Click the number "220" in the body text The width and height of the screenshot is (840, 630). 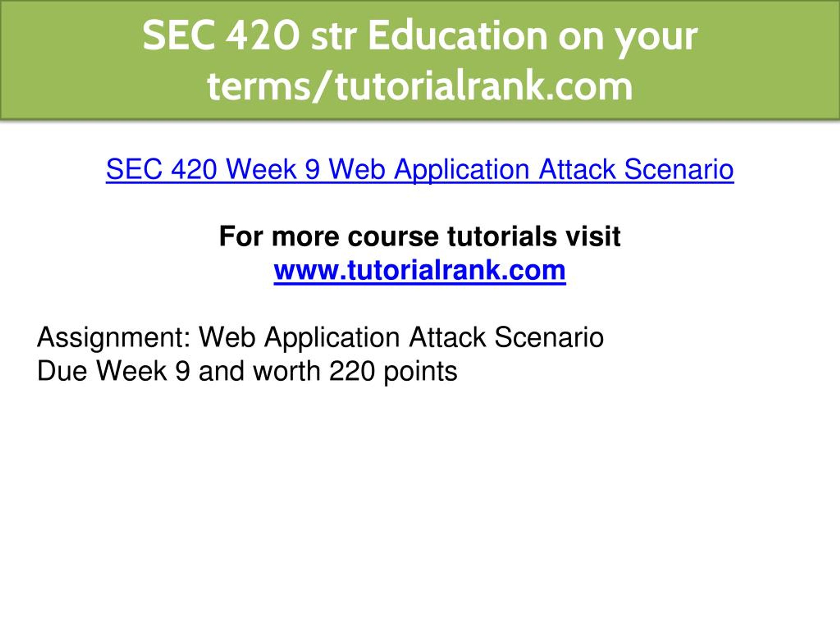click(352, 371)
